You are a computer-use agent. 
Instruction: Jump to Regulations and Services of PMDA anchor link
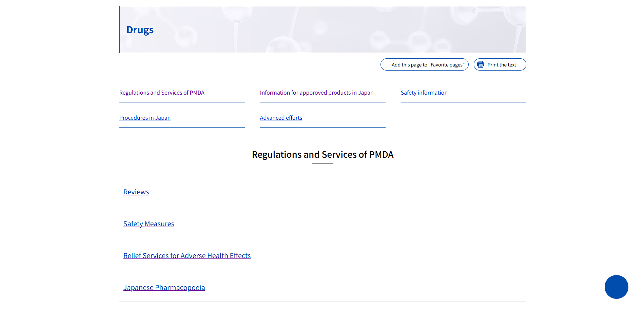[x=162, y=93]
